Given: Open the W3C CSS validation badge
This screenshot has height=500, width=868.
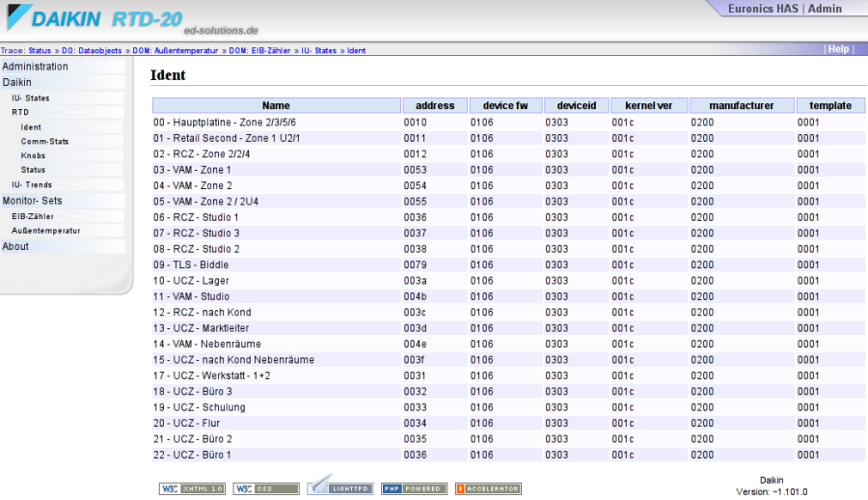Looking at the screenshot, I should [x=266, y=488].
